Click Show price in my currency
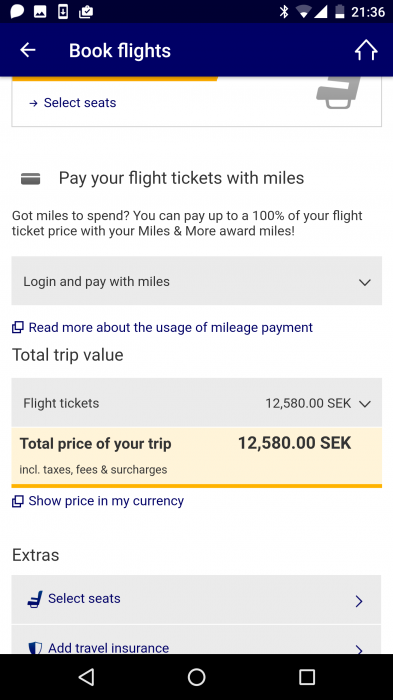This screenshot has height=700, width=393. click(x=106, y=501)
